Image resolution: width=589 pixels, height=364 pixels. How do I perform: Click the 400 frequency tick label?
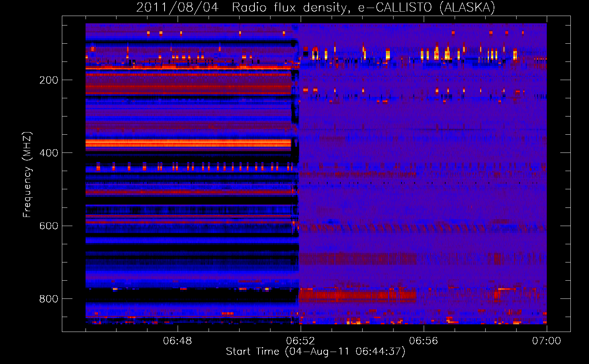pyautogui.click(x=49, y=153)
